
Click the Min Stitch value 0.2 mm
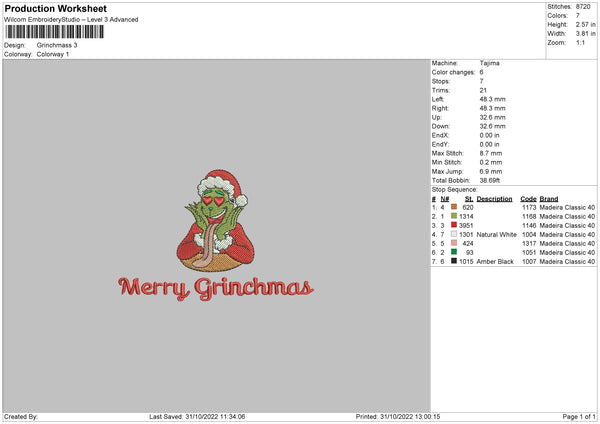491,162
